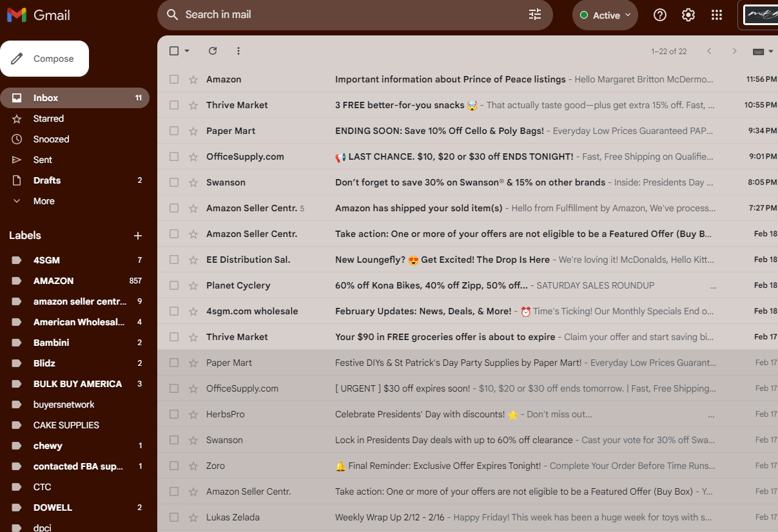This screenshot has width=778, height=532.
Task: Open the CAKE SUPPLIES label
Action: pos(75,425)
